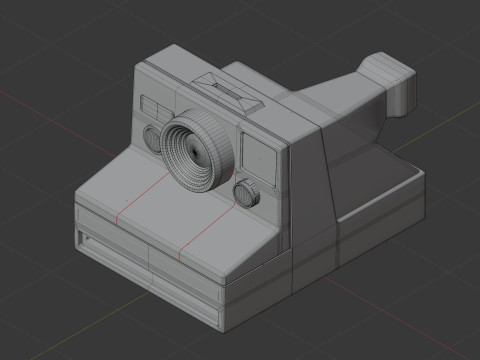Select the viewfinder eyepiece at the camera's rear
480x360 pixels.
(388, 84)
